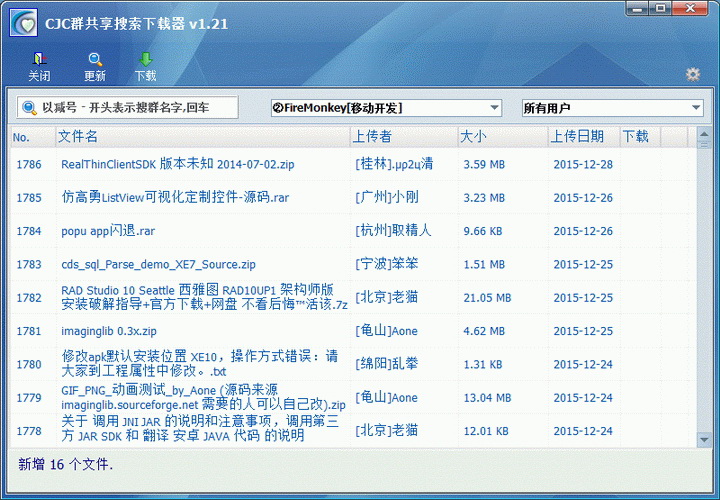Click the 下载 (download) green arrow icon
Screen dimensions: 720x500
pyautogui.click(x=146, y=67)
